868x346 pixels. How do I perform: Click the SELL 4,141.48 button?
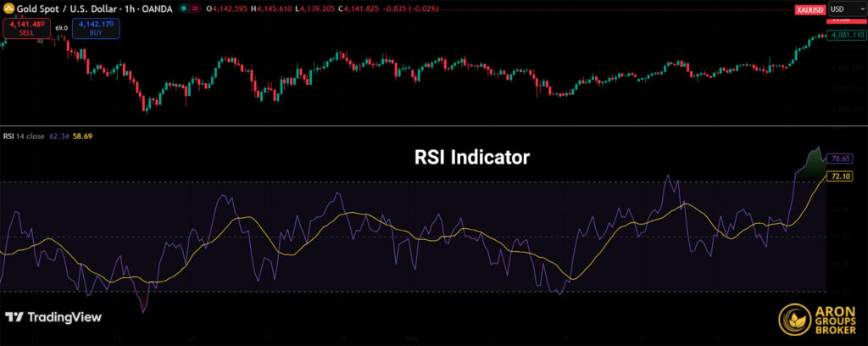pyautogui.click(x=26, y=28)
